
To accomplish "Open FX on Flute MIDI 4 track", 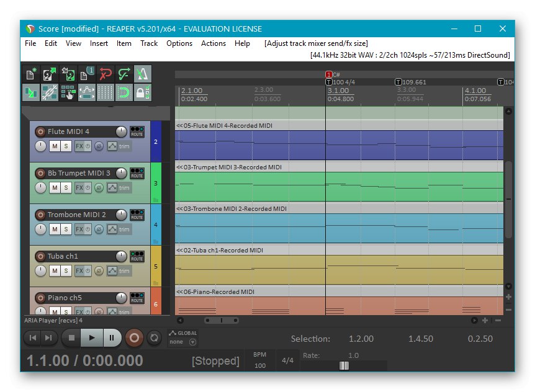I will pyautogui.click(x=79, y=146).
